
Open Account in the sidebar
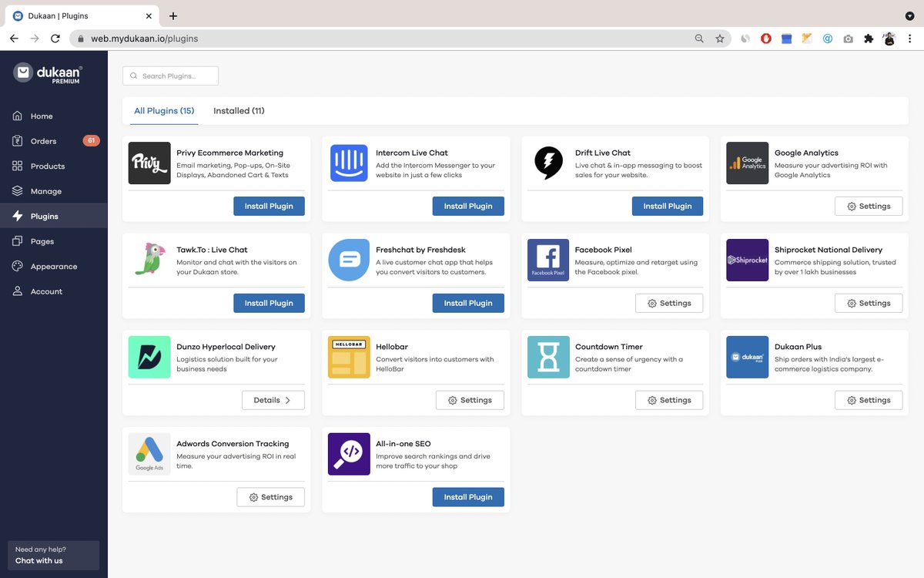(x=54, y=291)
